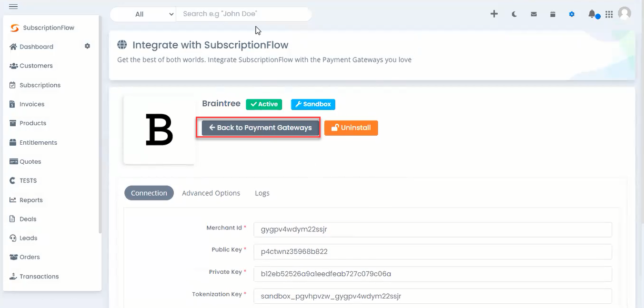Open the user profile avatar
The height and width of the screenshot is (308, 644).
(624, 13)
